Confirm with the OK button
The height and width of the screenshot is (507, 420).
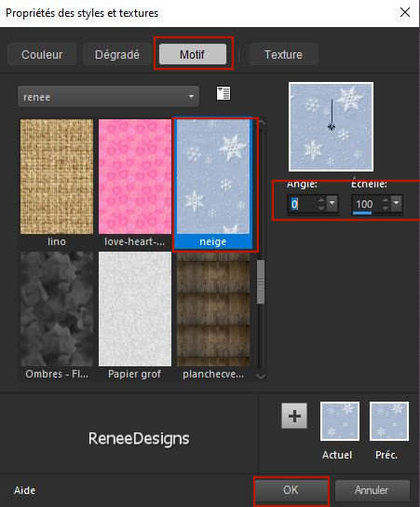(x=291, y=490)
